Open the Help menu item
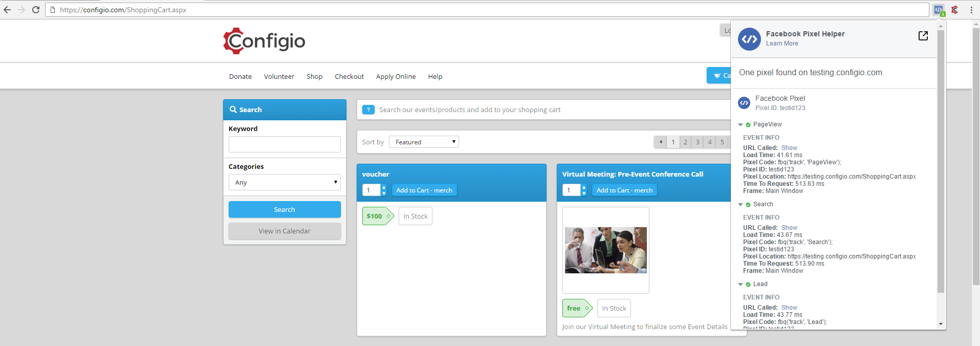 pyautogui.click(x=435, y=76)
